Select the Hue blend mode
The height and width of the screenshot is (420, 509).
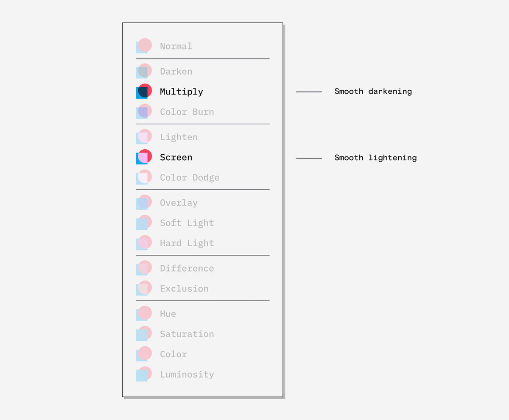[x=168, y=314]
